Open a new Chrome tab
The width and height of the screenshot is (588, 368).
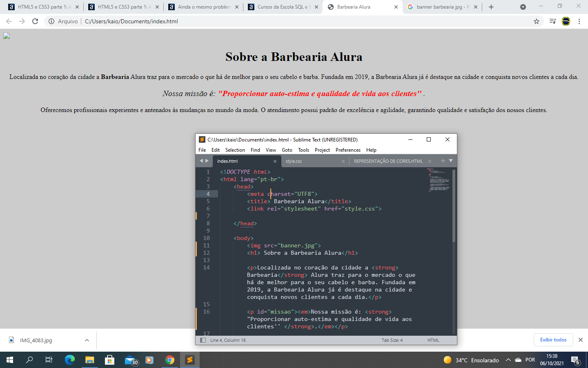coord(491,7)
